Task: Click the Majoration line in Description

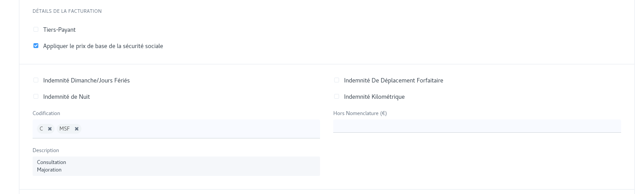Action: [49, 170]
